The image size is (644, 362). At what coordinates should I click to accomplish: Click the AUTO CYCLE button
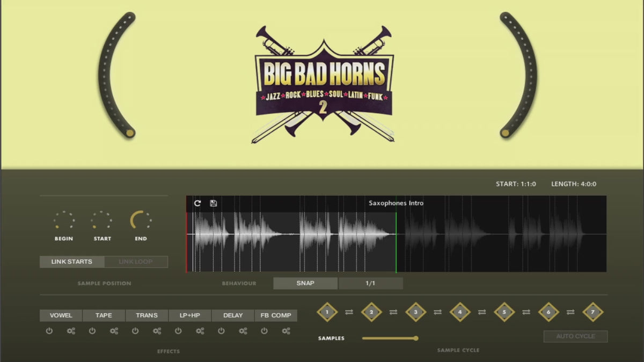point(575,336)
